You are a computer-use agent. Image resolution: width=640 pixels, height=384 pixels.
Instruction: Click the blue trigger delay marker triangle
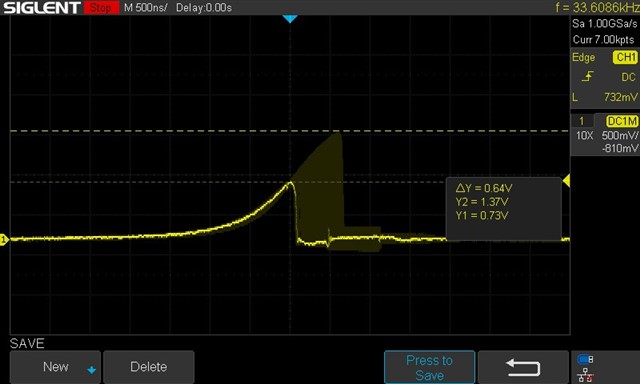click(290, 19)
